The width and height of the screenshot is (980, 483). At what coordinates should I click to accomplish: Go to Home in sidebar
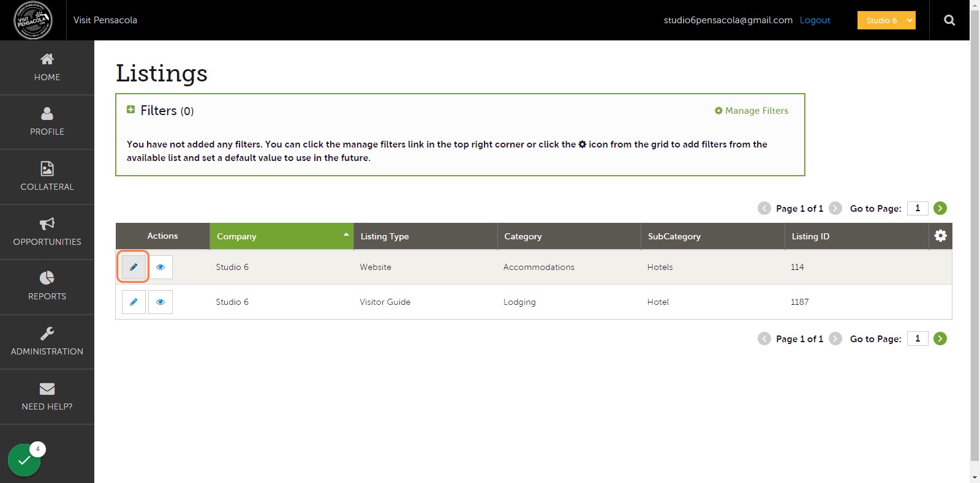pos(47,67)
